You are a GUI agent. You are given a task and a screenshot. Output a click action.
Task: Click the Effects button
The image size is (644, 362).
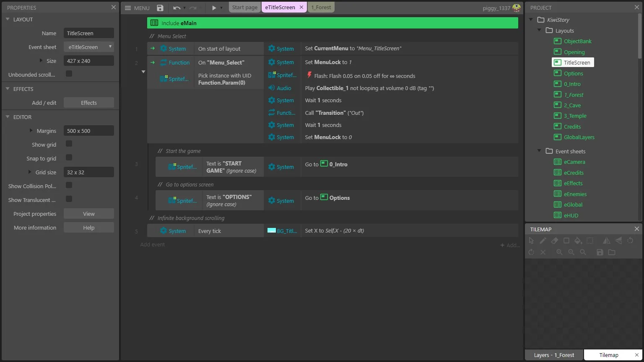tap(89, 103)
